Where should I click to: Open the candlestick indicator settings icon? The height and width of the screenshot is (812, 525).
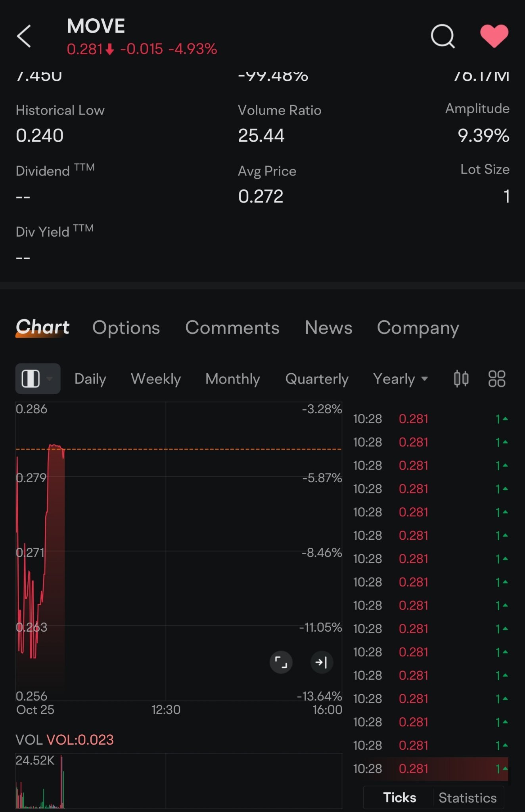[x=461, y=378]
